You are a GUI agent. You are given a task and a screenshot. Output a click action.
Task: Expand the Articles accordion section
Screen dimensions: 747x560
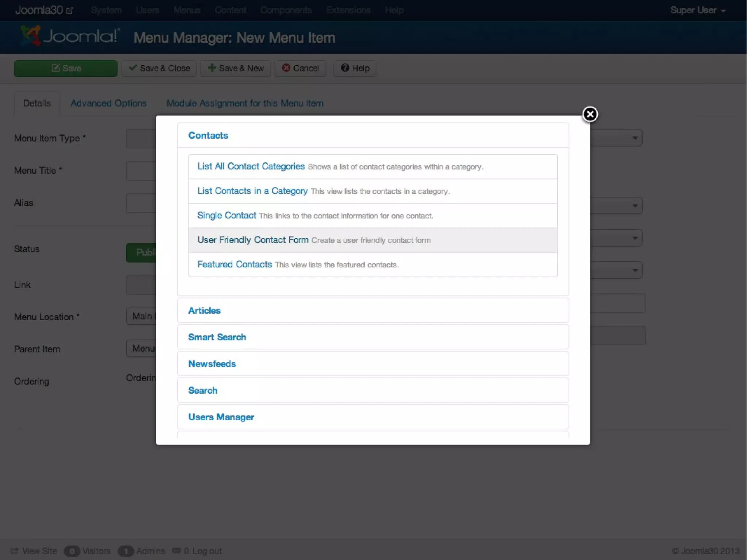pos(204,310)
